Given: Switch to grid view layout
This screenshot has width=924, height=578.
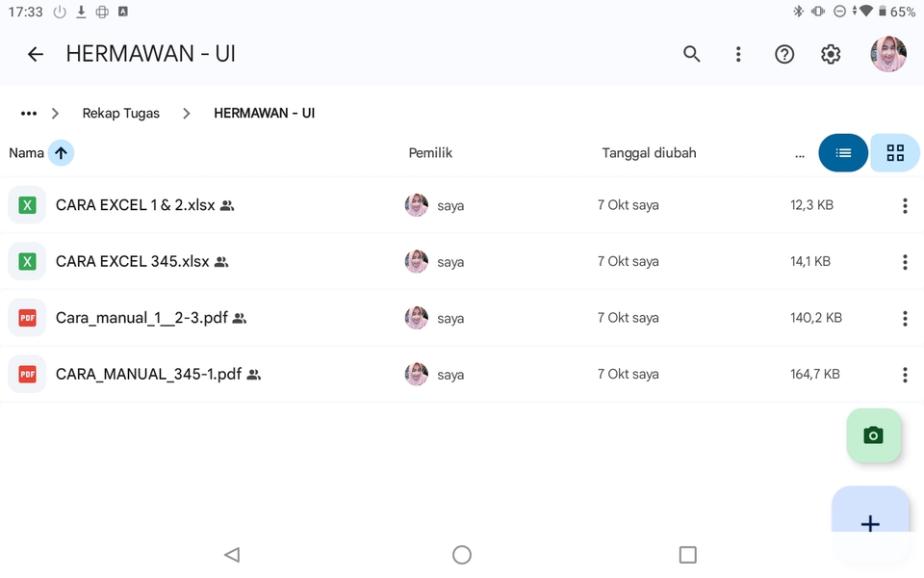Looking at the screenshot, I should 895,153.
